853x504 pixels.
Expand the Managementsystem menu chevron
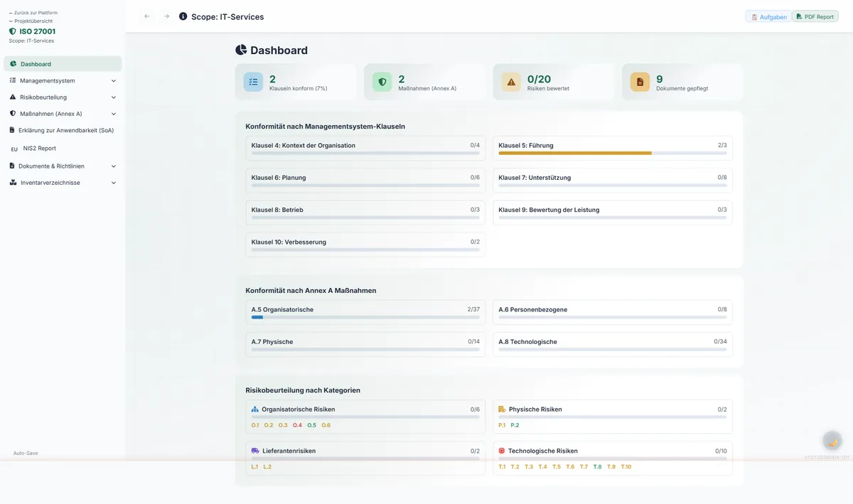coord(114,81)
